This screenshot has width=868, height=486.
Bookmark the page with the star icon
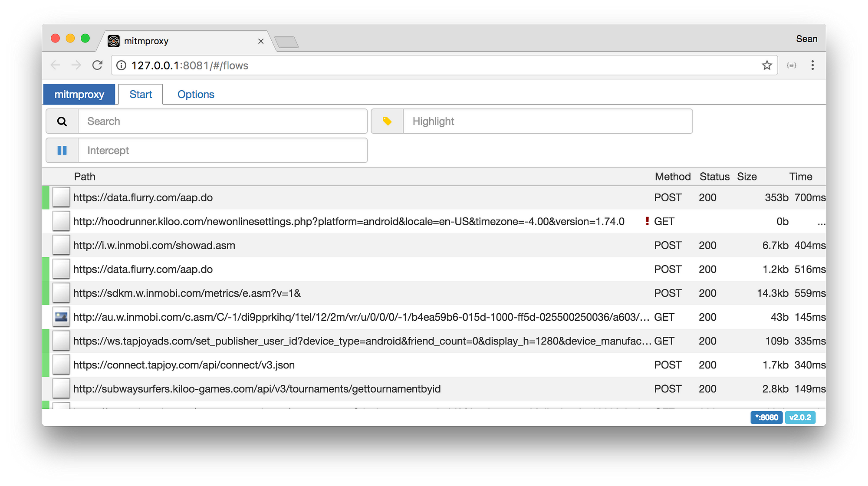767,65
